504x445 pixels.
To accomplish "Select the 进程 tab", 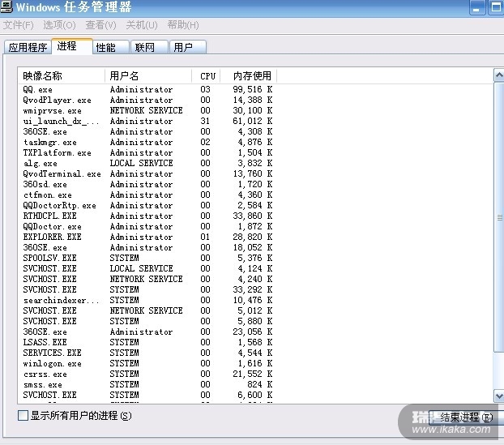I will tap(72, 46).
